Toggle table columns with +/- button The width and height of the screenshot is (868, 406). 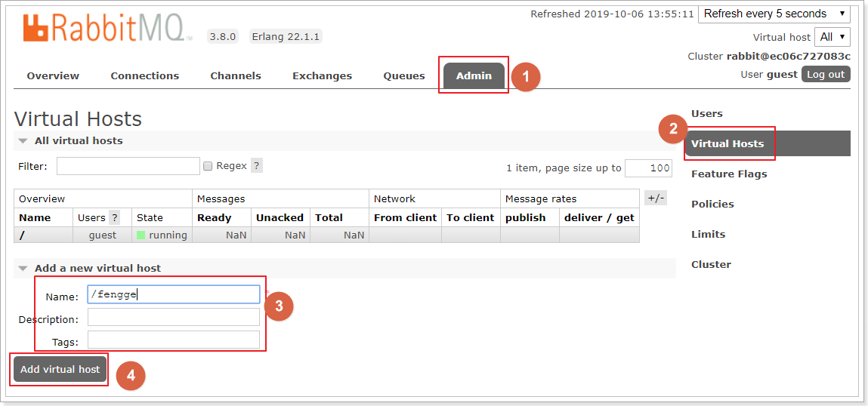656,198
